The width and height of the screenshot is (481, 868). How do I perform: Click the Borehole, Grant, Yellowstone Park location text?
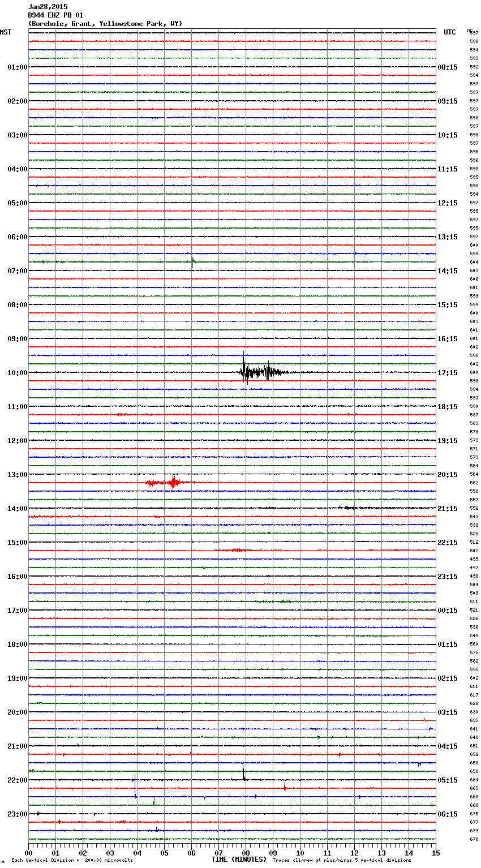tap(105, 24)
